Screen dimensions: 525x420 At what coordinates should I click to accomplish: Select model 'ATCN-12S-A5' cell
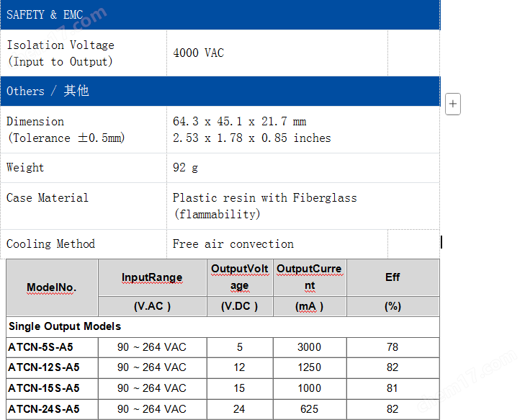53,367
